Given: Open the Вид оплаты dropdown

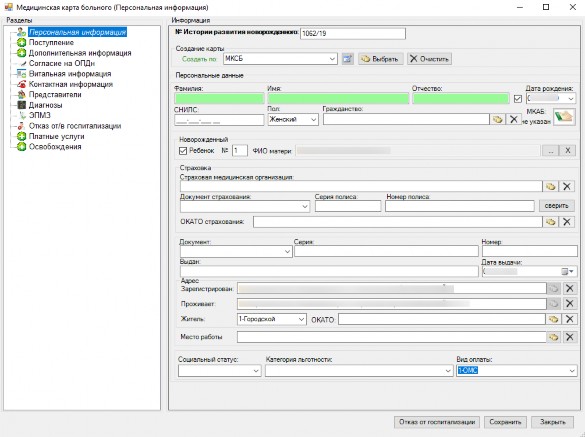Looking at the screenshot, I should [516, 371].
